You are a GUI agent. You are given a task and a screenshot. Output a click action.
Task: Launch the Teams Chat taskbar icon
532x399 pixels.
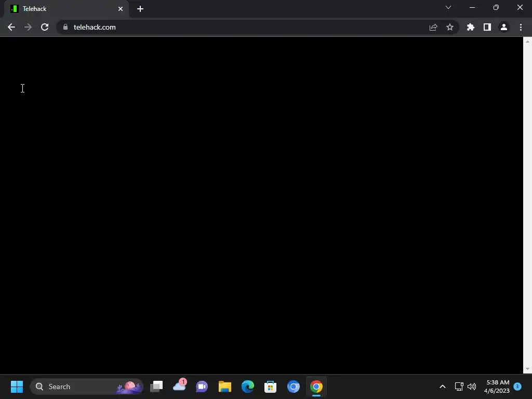(x=202, y=387)
